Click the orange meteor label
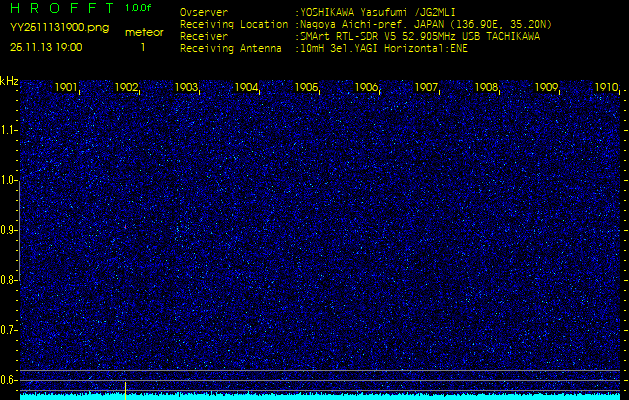Screen dimensions: 629x400 (143, 32)
